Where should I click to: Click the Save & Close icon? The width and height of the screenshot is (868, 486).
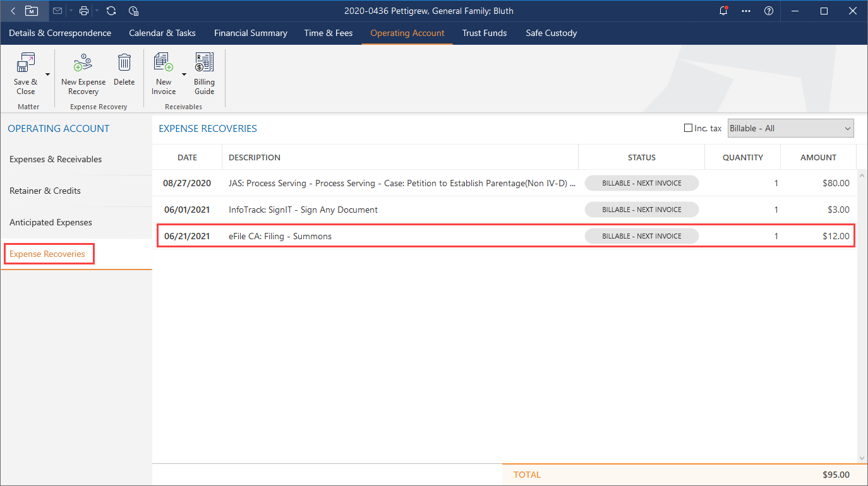click(26, 62)
